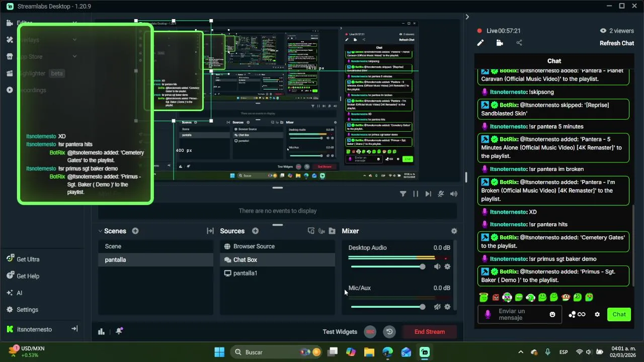
Task: Add a new scene with the plus icon
Action: [x=135, y=231]
